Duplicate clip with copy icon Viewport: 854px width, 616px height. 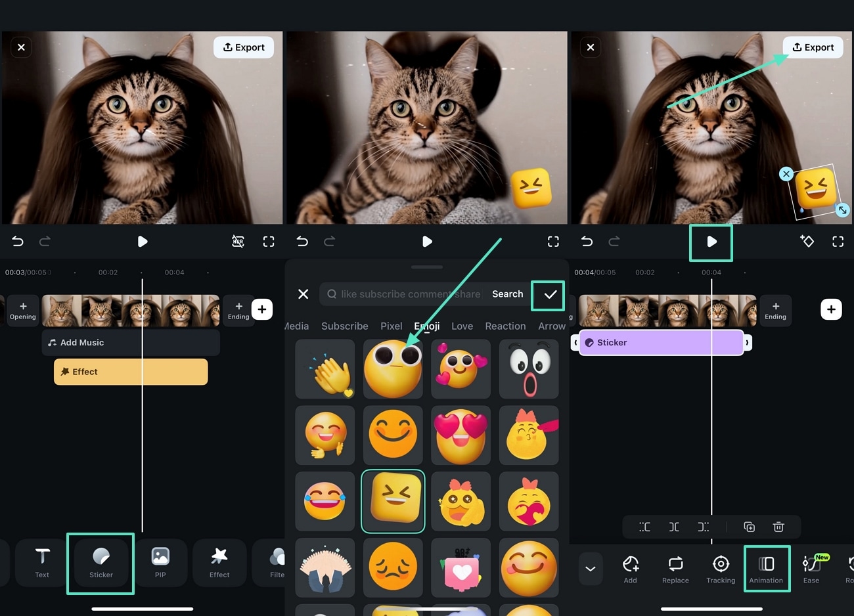click(x=750, y=527)
